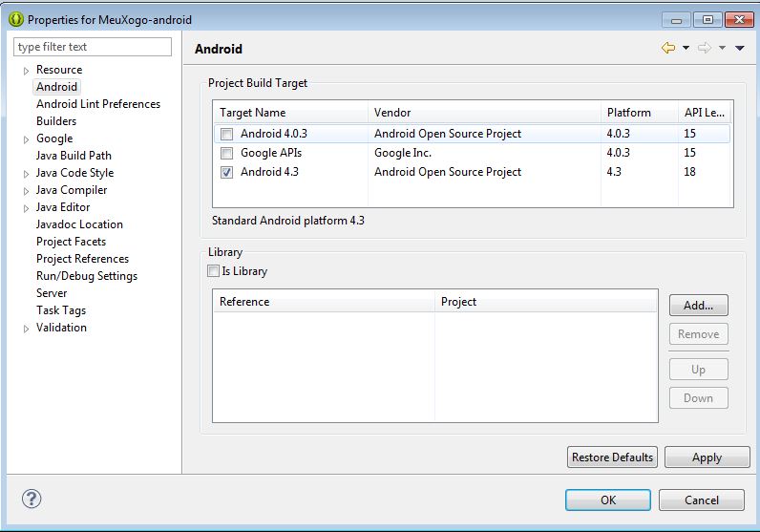Select the Android 4.0.3 target name
Viewport: 760px width, 532px height.
coord(274,134)
